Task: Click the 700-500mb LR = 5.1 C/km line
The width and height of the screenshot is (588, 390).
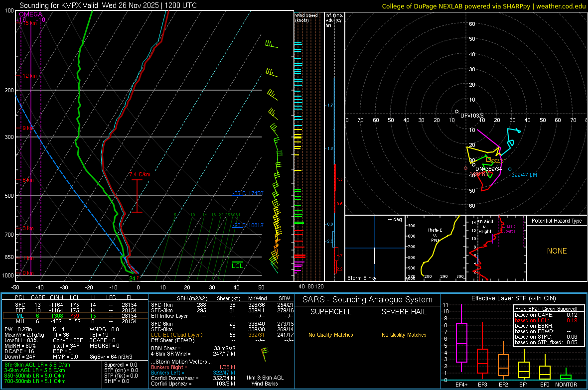Action: tap(35, 381)
